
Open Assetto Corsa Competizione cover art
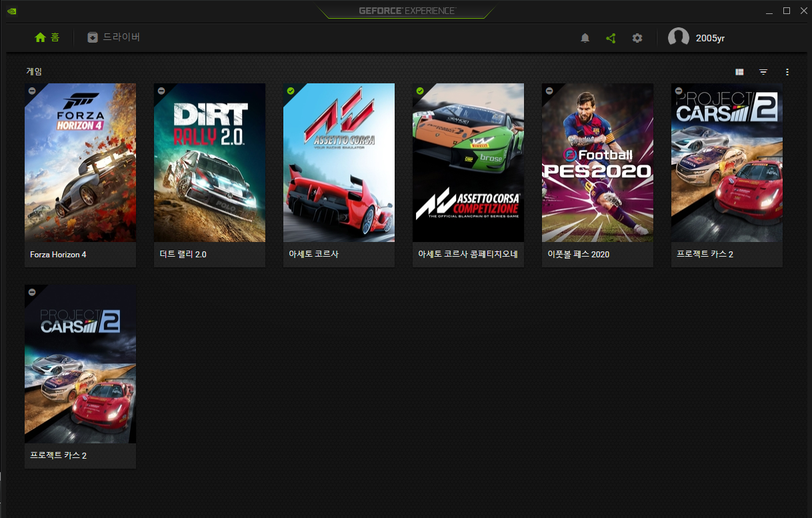pyautogui.click(x=468, y=163)
